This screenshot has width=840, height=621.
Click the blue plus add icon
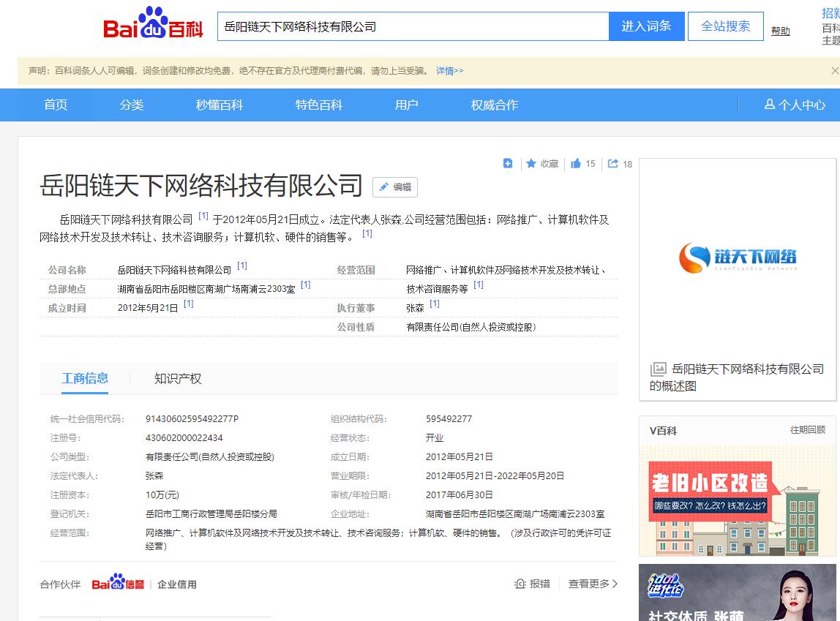click(x=508, y=164)
